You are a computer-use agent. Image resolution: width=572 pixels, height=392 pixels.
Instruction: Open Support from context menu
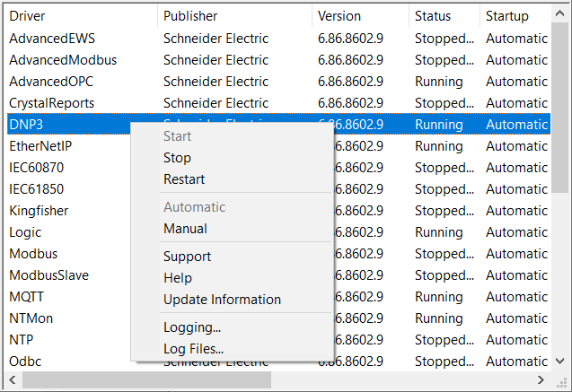187,257
